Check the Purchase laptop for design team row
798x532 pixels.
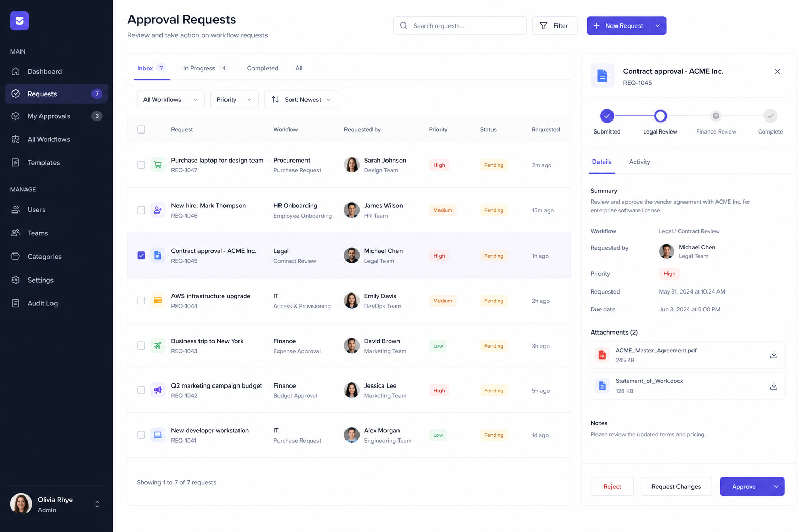(141, 165)
